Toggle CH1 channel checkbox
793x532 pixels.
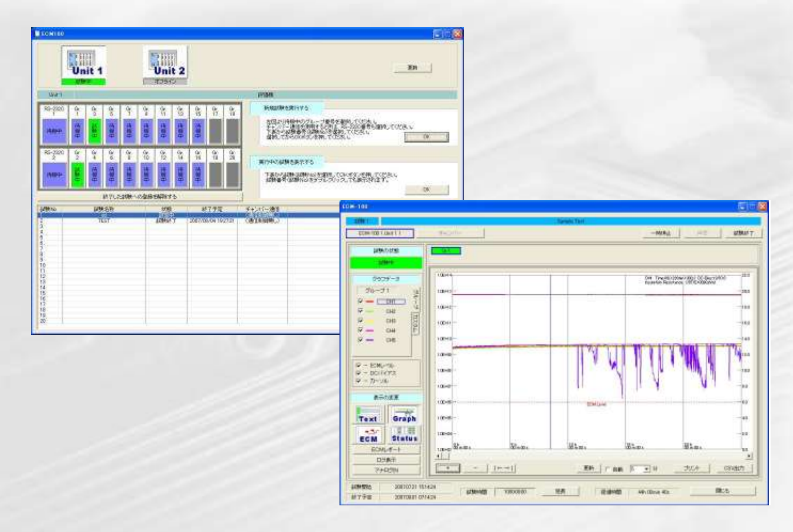coord(360,301)
